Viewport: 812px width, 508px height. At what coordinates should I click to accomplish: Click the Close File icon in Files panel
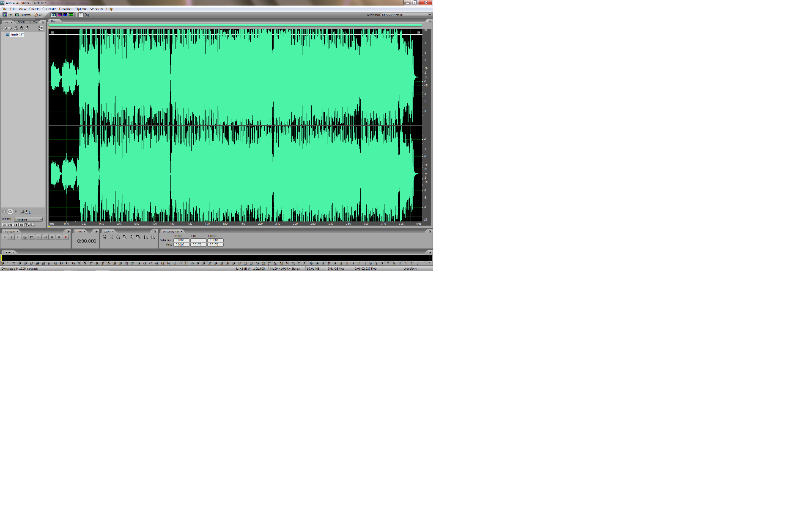[x=10, y=28]
